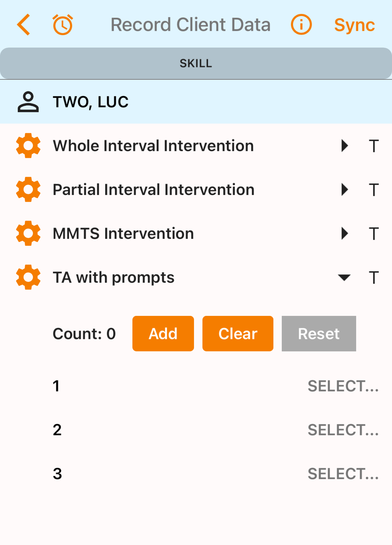
Task: Open gear settings for TA with prompts
Action: tap(28, 277)
